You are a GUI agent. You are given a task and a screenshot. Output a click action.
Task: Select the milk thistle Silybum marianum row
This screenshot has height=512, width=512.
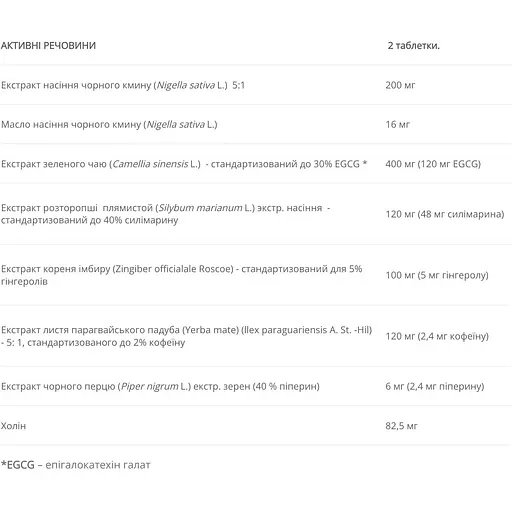tap(256, 214)
